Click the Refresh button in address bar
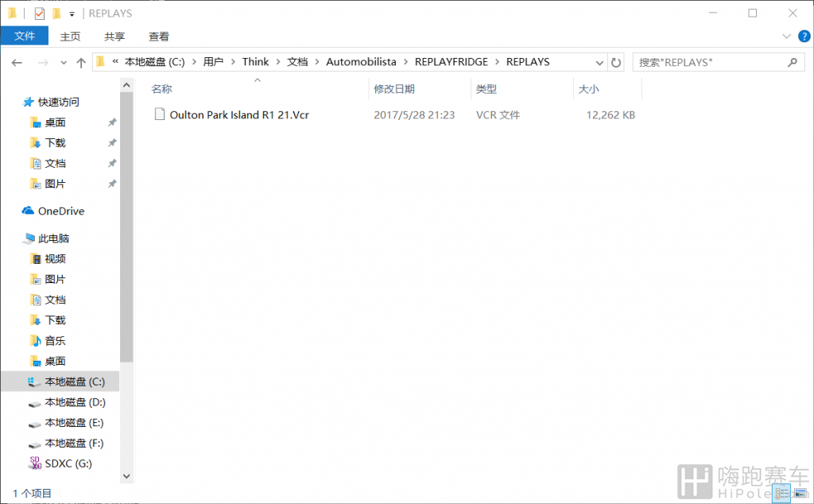Image resolution: width=814 pixels, height=504 pixels. point(616,62)
